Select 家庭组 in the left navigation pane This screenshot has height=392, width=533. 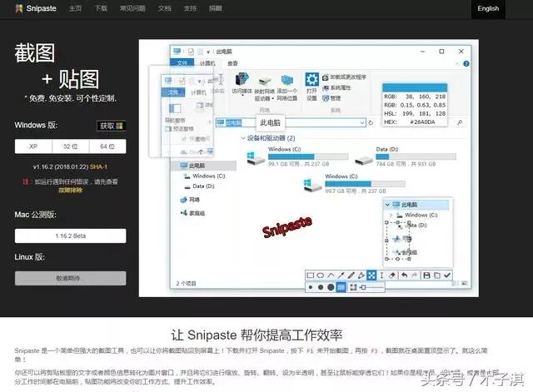click(x=192, y=213)
